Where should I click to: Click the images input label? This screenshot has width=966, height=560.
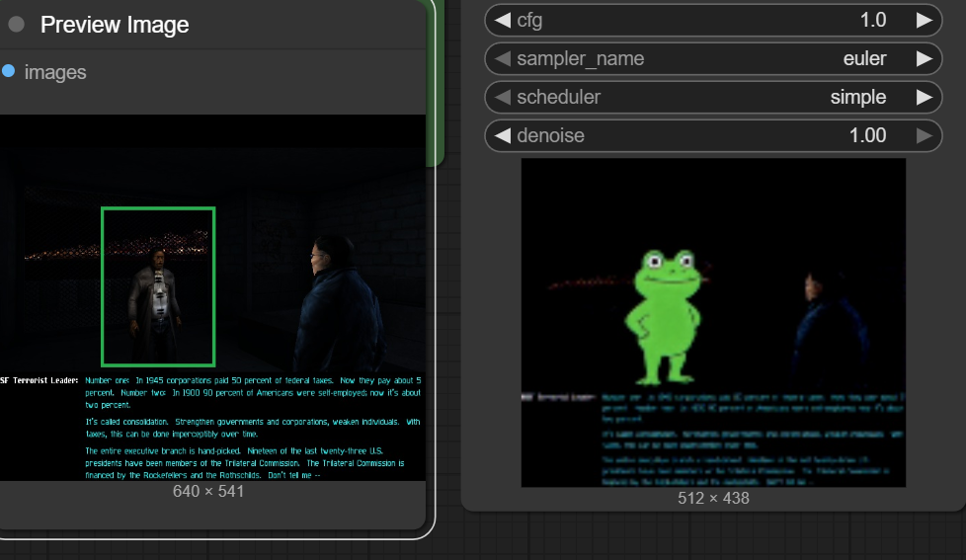(55, 73)
